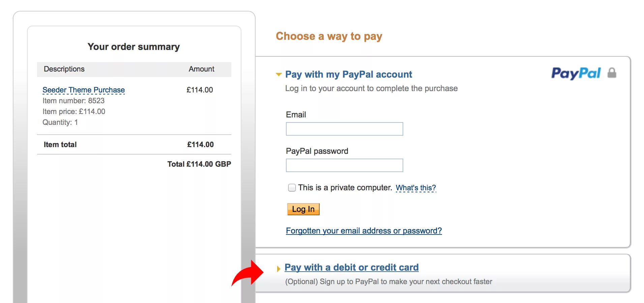Click the PayPal logo
This screenshot has width=644, height=303.
click(576, 73)
